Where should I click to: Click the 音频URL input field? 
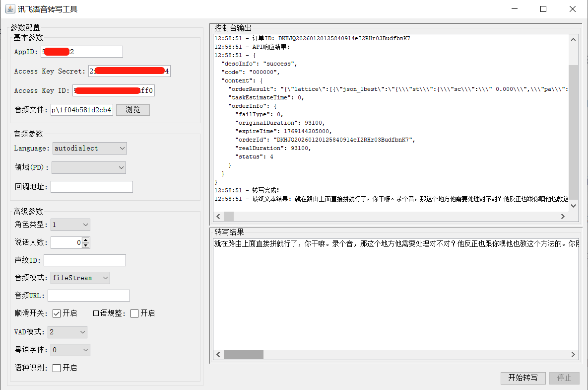click(89, 296)
